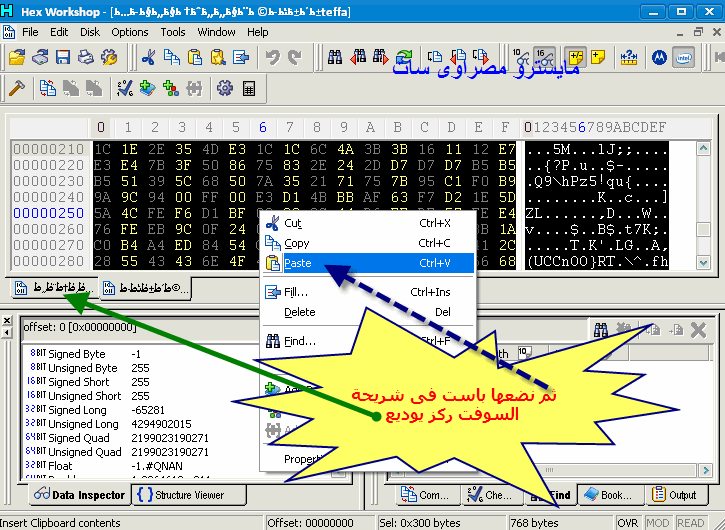Switch to the Data Inspector tab
The height and width of the screenshot is (530, 725).
[80, 495]
